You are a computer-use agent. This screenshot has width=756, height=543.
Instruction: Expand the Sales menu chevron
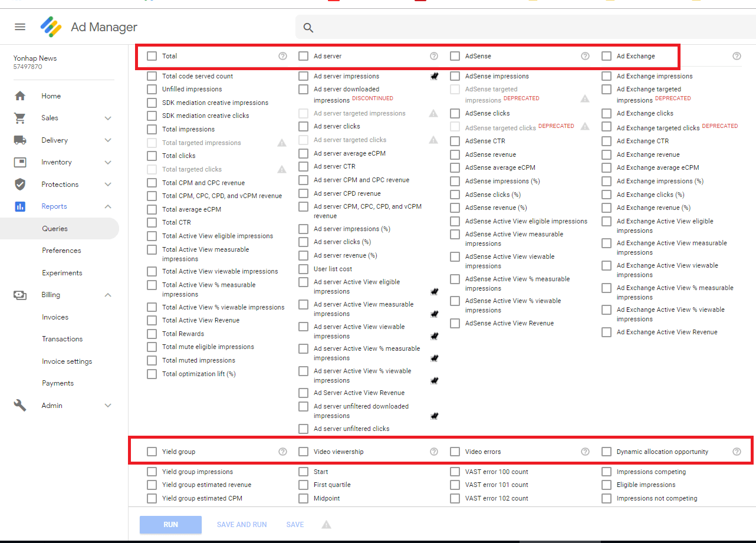click(108, 118)
